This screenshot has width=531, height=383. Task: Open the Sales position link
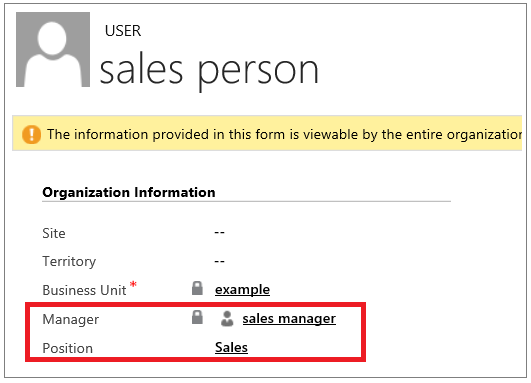[x=231, y=347]
